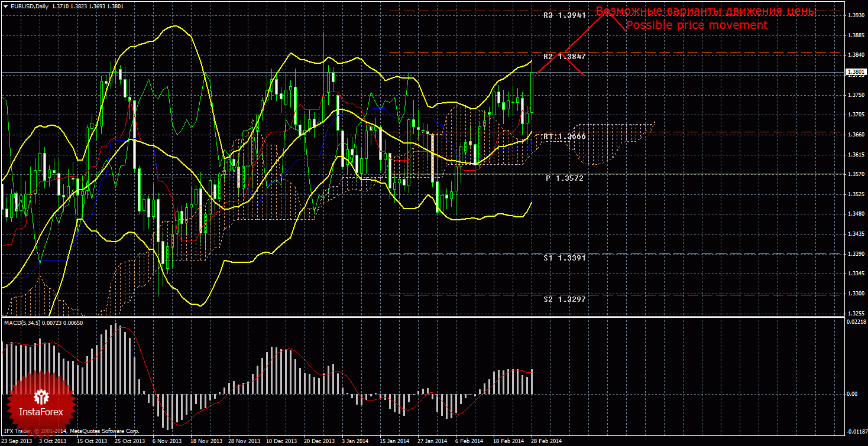Click the 1.3525 price scale value
The image size is (868, 446).
click(856, 194)
